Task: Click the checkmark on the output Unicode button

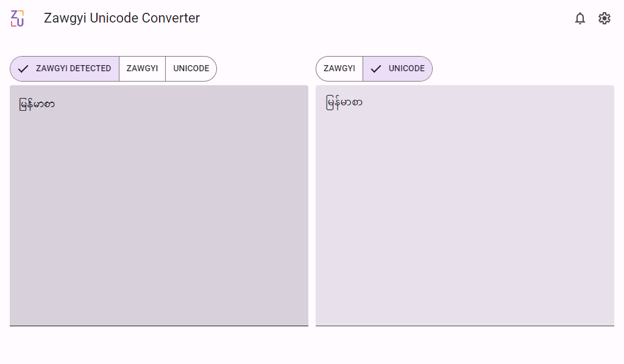Action: [376, 69]
